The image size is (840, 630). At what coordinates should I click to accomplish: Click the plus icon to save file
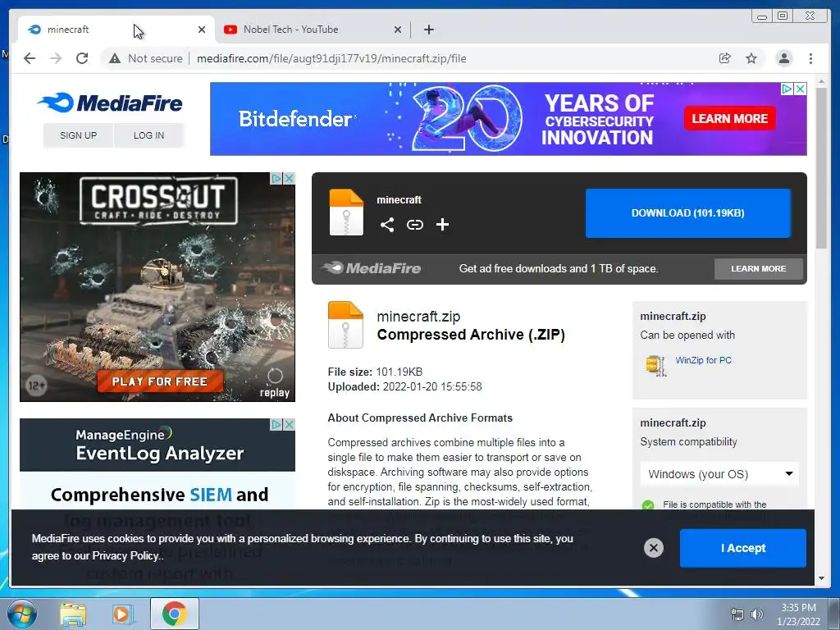[x=442, y=225]
